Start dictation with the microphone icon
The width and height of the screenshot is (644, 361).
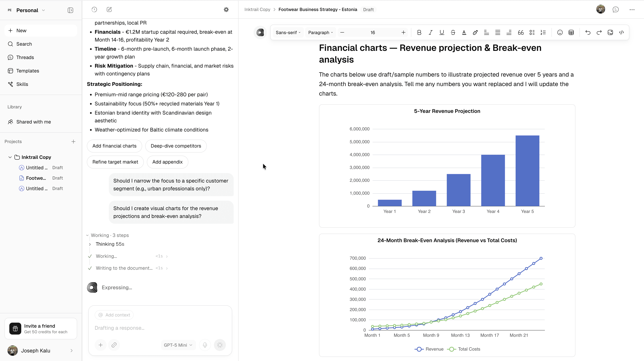tap(205, 345)
